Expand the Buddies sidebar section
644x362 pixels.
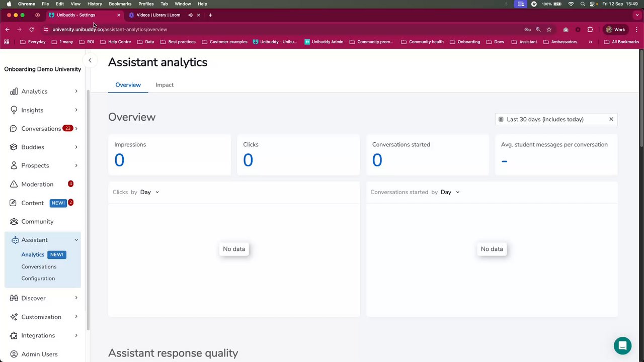tap(76, 147)
